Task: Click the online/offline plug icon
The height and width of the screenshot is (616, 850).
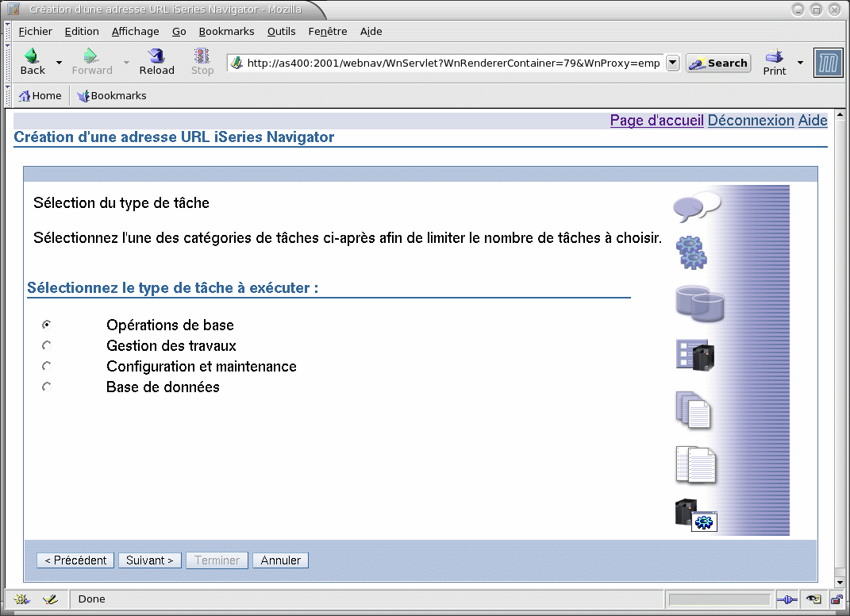Action: [x=787, y=599]
